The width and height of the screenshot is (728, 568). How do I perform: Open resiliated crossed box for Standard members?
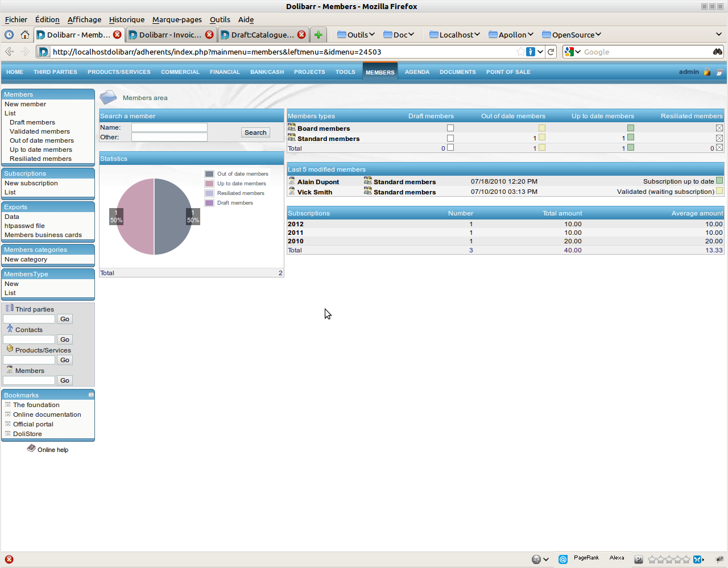coord(719,138)
